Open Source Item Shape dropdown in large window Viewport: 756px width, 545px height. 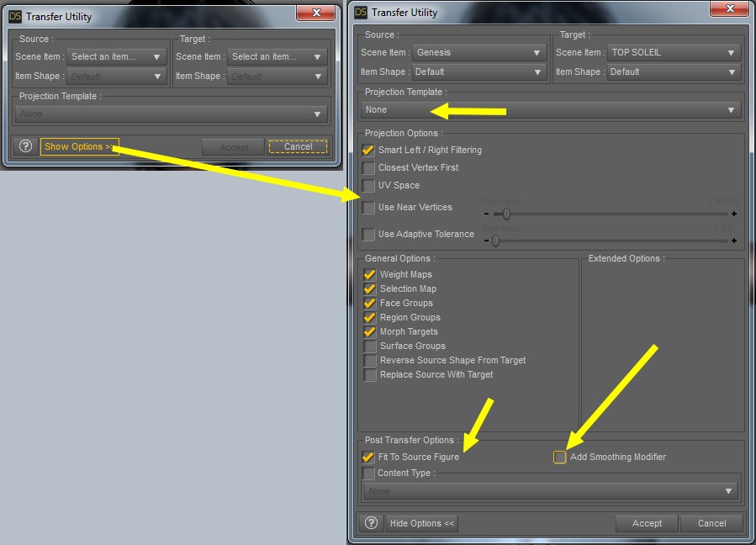(479, 71)
